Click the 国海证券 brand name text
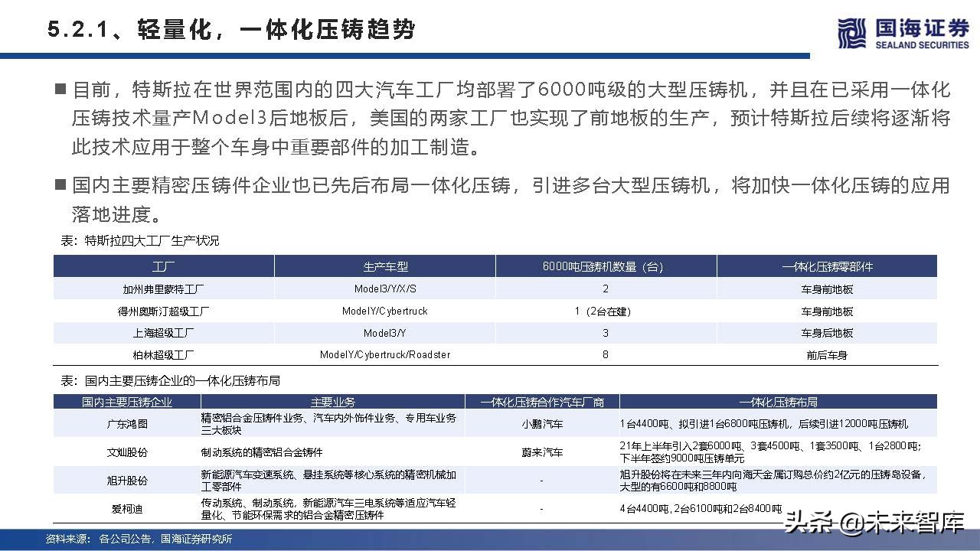Screen dimensions: 980x551 921,28
